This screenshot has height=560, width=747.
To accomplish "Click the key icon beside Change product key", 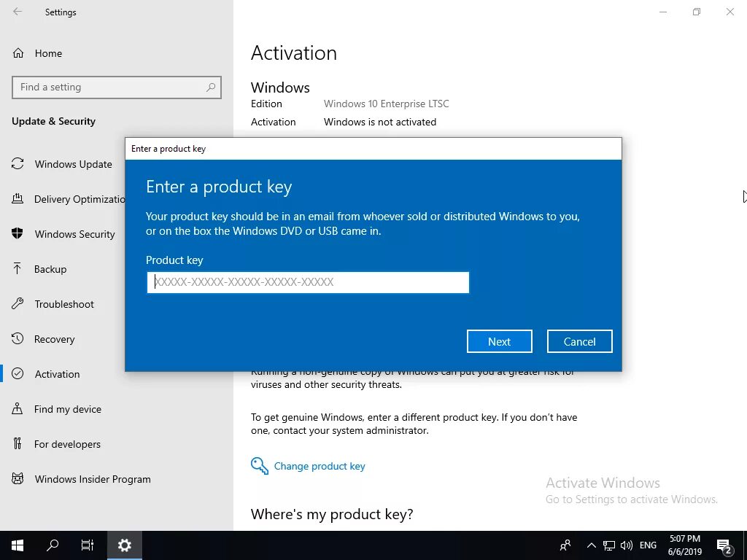I will click(x=260, y=466).
